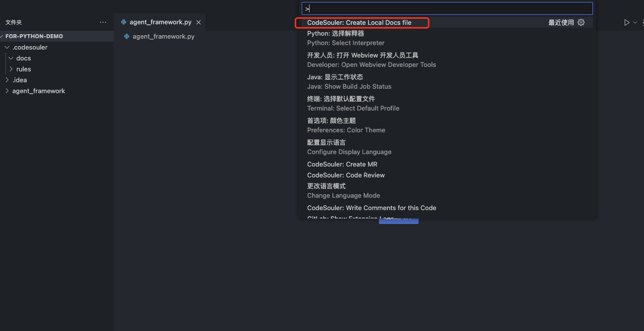The width and height of the screenshot is (644, 331).
Task: Run the Python file with play icon
Action: pyautogui.click(x=627, y=22)
